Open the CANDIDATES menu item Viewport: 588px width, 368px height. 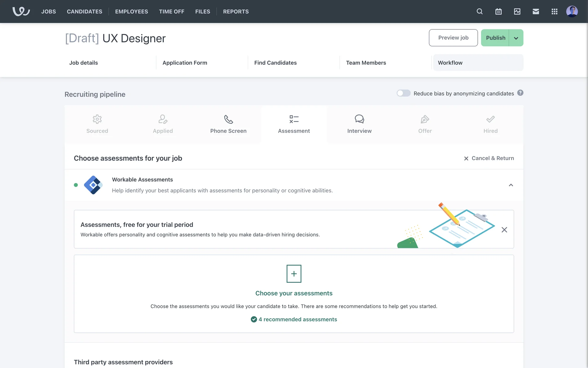(85, 12)
